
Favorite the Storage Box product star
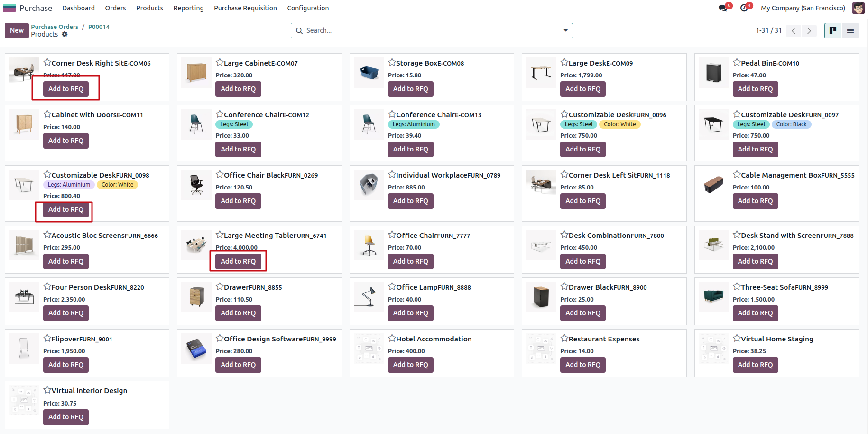click(x=392, y=63)
